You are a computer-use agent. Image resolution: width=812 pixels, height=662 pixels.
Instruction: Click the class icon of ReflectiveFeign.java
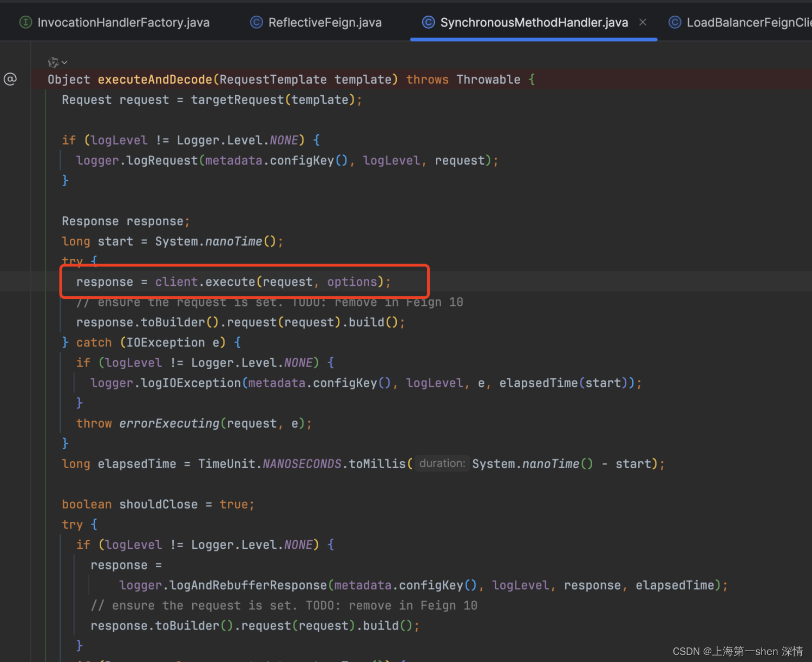click(256, 22)
